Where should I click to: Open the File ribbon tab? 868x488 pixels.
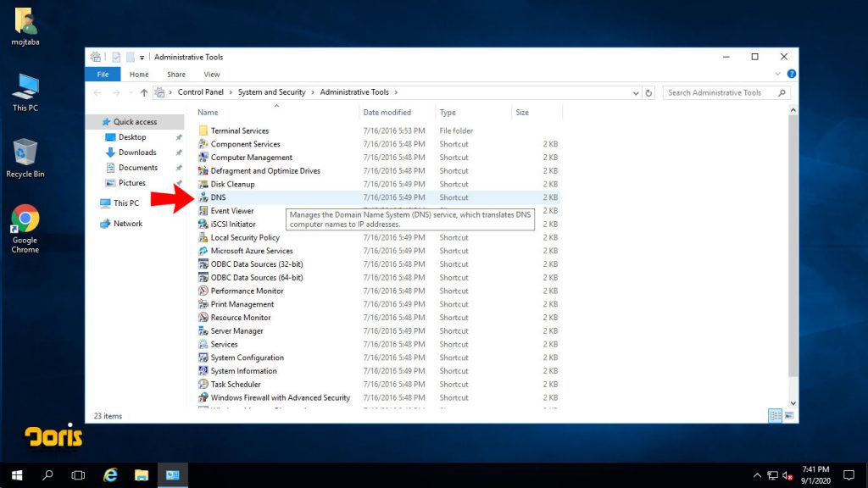coord(103,75)
